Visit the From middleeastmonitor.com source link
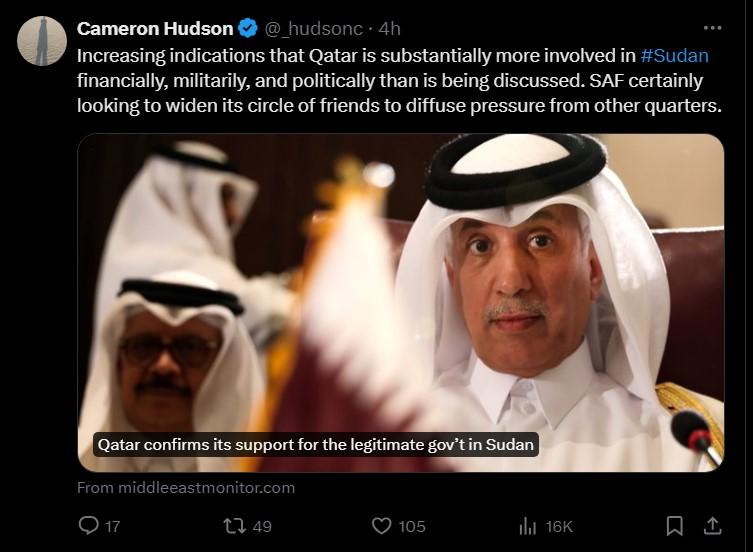Viewport: 753px width, 552px height. [186, 488]
